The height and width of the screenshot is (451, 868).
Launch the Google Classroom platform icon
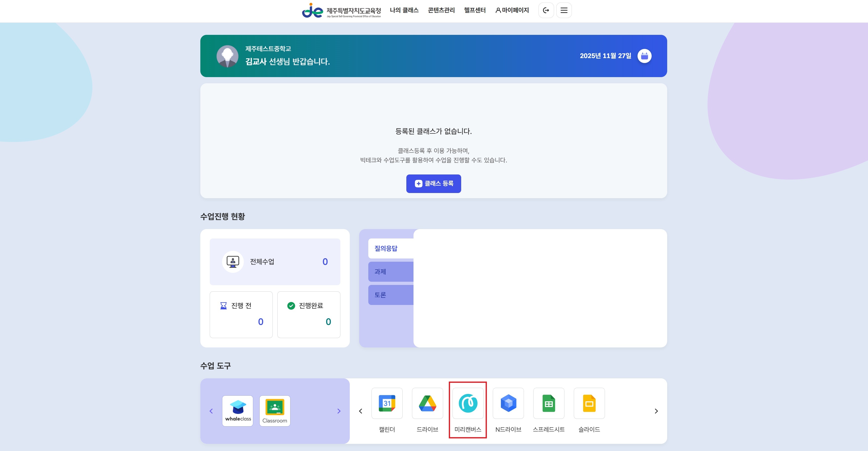pos(275,410)
